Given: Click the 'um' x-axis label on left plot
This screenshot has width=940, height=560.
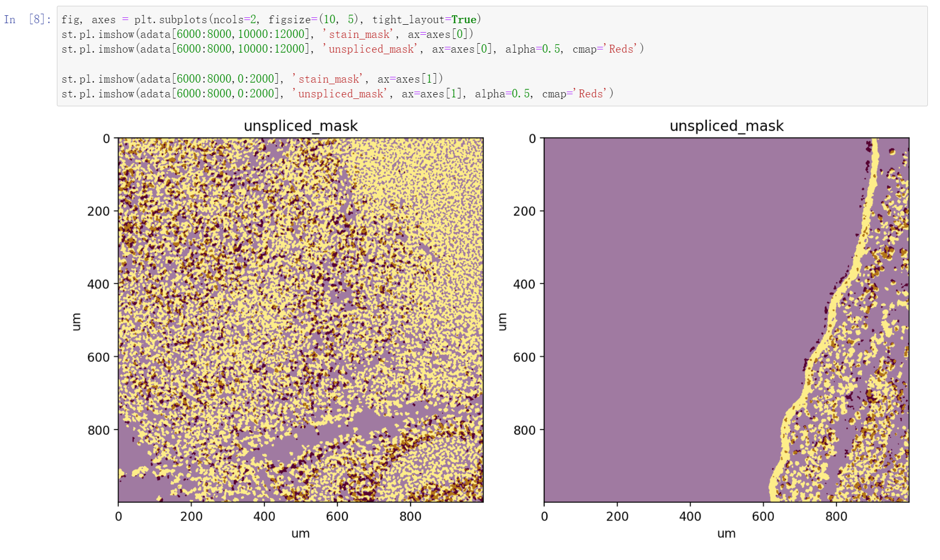Looking at the screenshot, I should [x=301, y=533].
